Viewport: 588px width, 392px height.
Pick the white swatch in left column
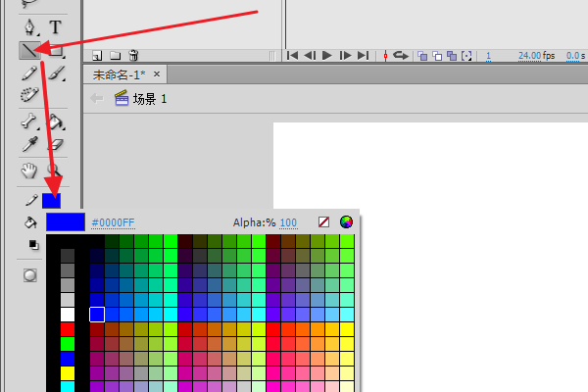coord(68,315)
